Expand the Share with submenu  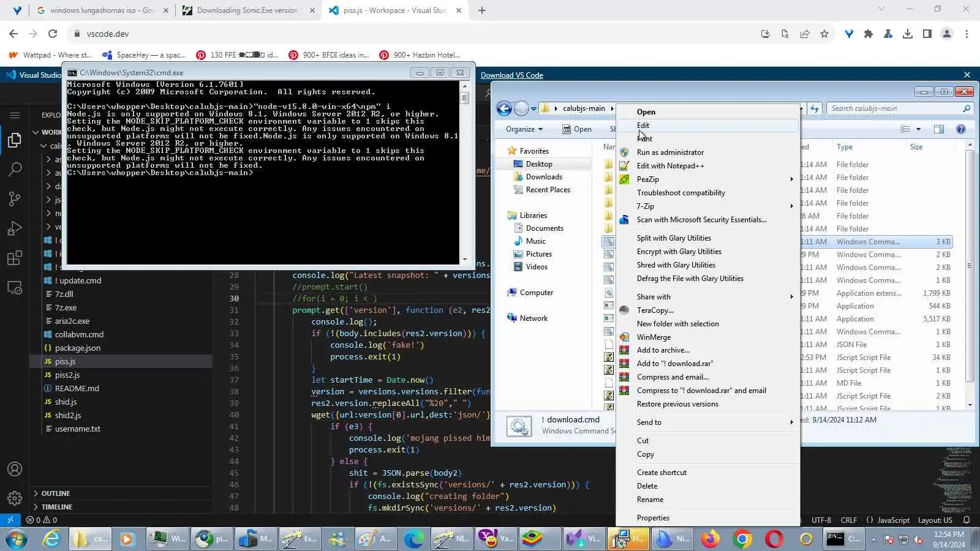tap(709, 297)
